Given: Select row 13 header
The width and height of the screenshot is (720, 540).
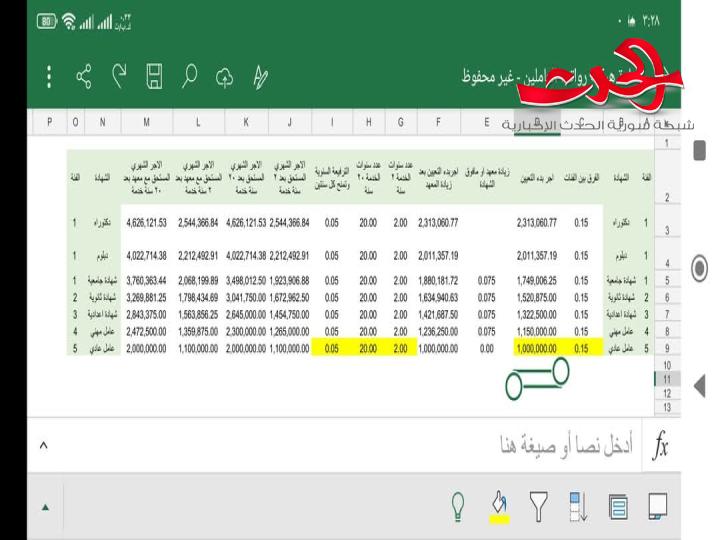Looking at the screenshot, I should 667,407.
